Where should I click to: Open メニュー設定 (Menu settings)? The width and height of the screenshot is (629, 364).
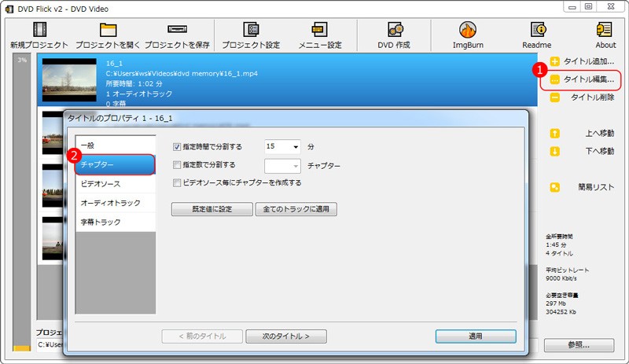(x=320, y=35)
